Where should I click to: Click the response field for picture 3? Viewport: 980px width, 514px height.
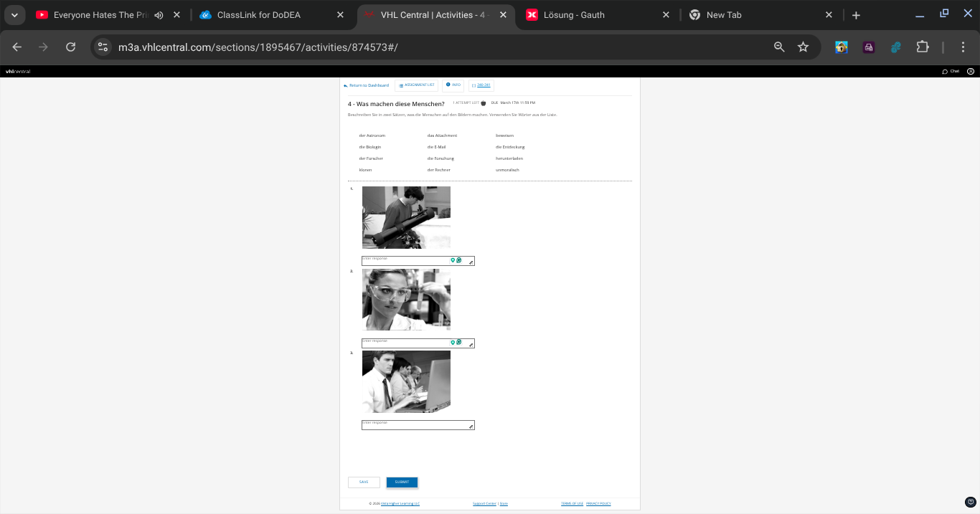coord(418,425)
